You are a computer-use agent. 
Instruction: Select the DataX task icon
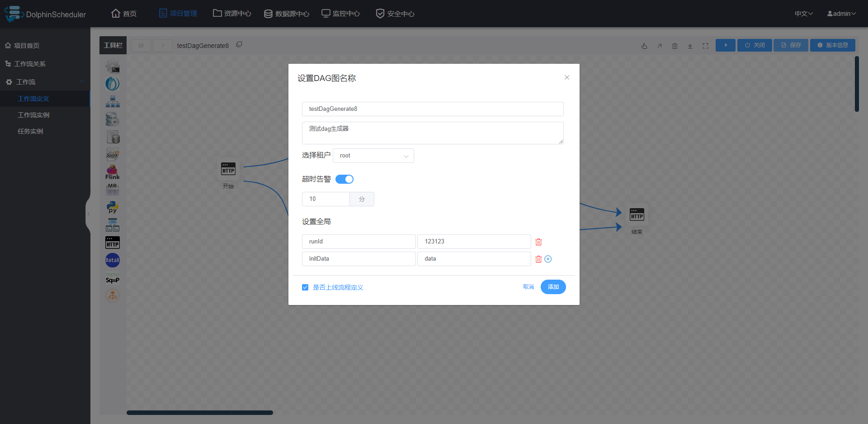(112, 260)
